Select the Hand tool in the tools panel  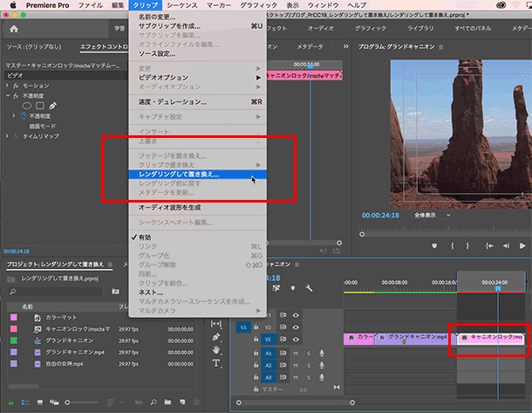(216, 350)
